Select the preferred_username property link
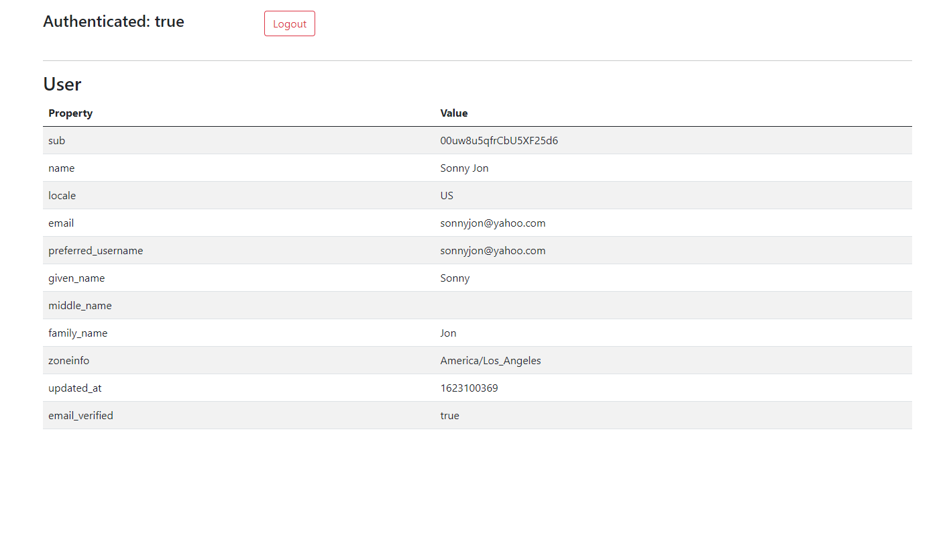This screenshot has height=560, width=947. [x=95, y=250]
